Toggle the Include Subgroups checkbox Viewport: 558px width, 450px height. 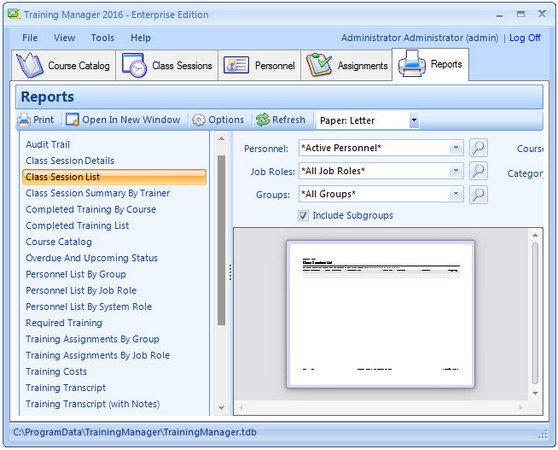303,215
